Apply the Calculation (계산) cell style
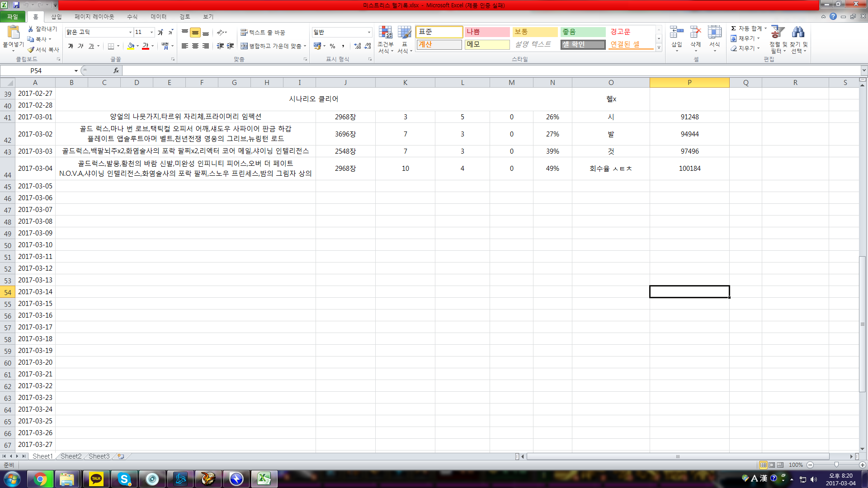Viewport: 868px width, 488px height. (439, 45)
